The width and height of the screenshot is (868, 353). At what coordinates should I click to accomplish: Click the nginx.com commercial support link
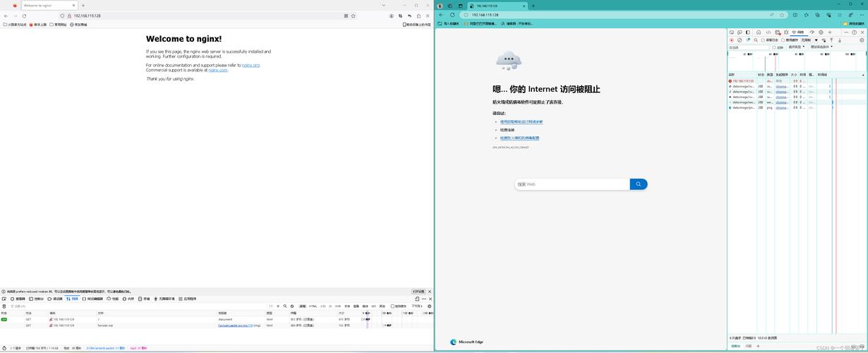(x=217, y=70)
